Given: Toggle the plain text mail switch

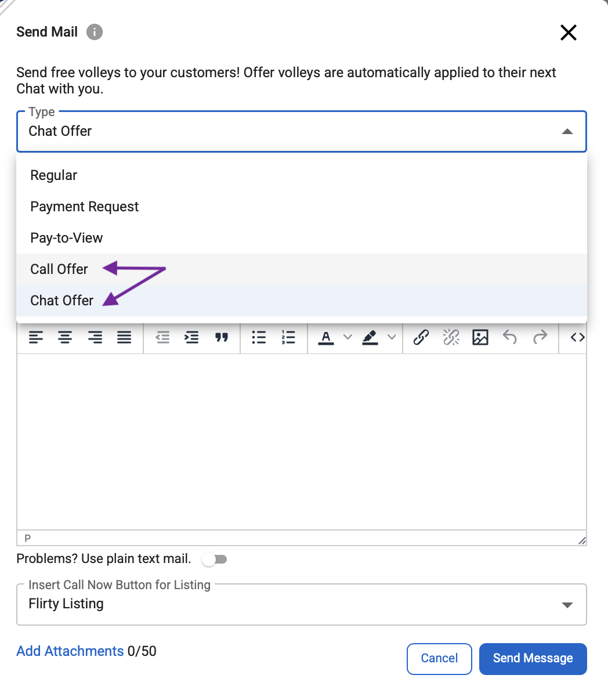Looking at the screenshot, I should pos(214,560).
